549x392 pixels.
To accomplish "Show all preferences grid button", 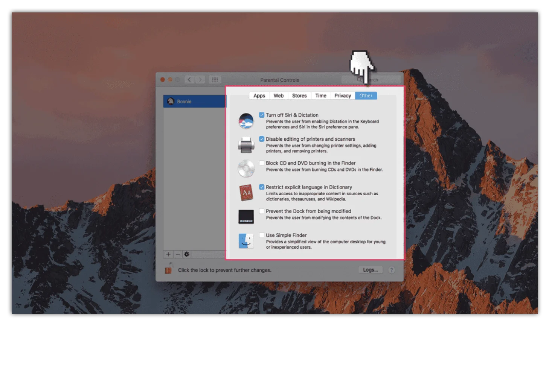I will pos(215,80).
